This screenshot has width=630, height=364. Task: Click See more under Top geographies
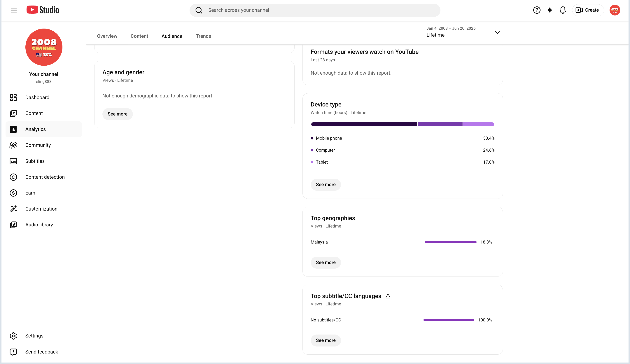click(x=326, y=262)
